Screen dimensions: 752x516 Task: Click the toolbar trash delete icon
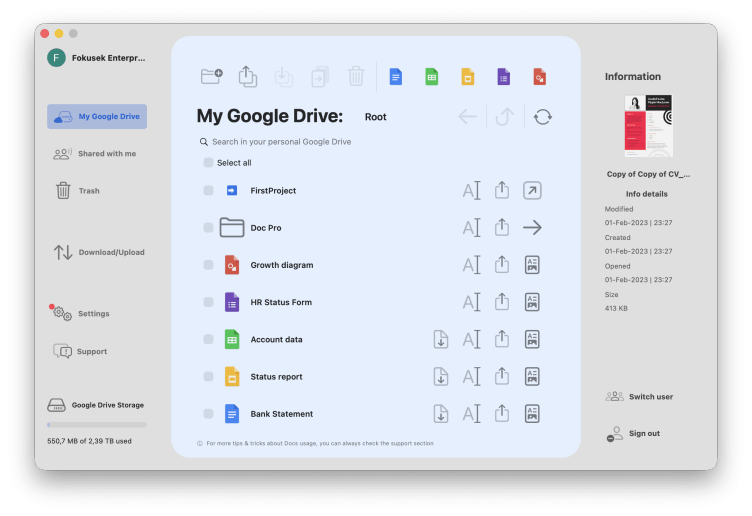[356, 76]
